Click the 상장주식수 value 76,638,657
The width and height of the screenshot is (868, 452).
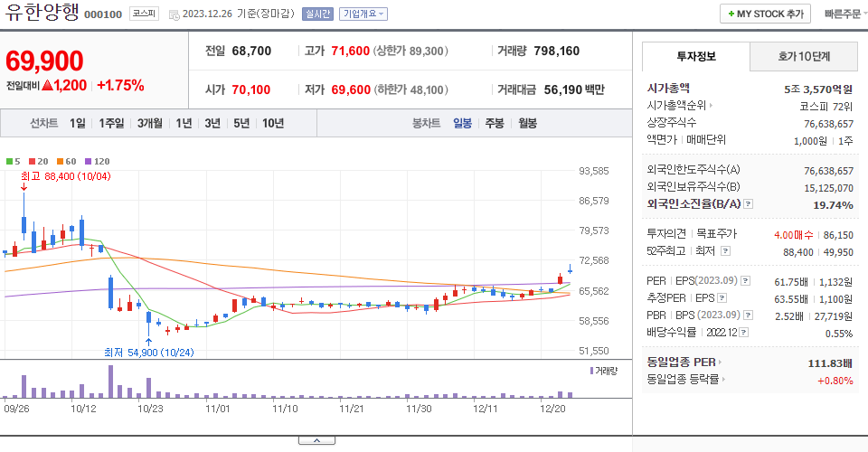pyautogui.click(x=829, y=124)
